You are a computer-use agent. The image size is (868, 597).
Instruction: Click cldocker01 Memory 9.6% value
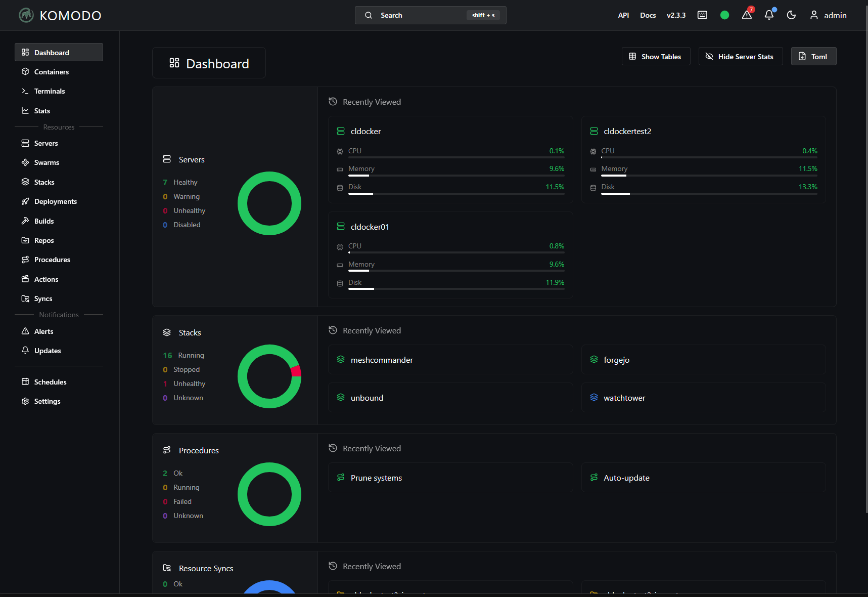pos(557,264)
